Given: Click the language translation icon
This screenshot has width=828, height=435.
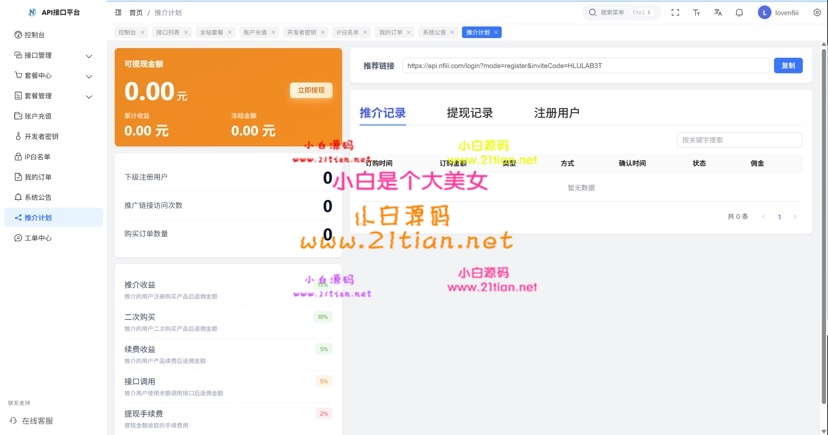Looking at the screenshot, I should (718, 13).
